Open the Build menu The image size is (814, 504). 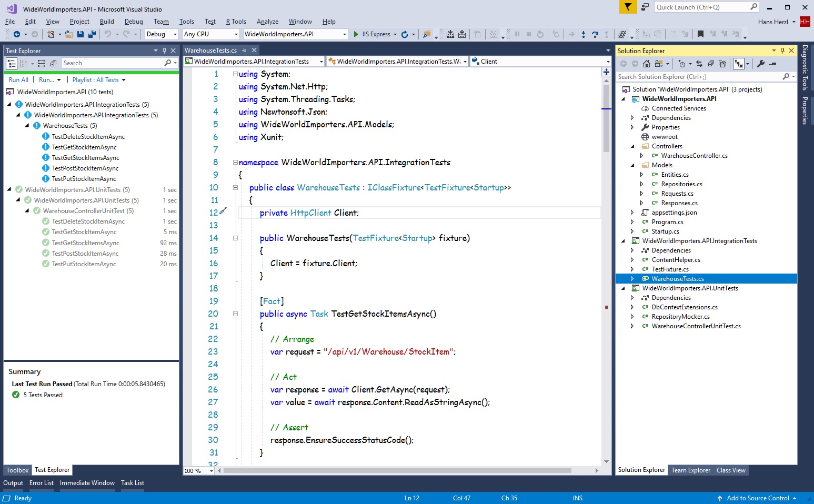[107, 22]
